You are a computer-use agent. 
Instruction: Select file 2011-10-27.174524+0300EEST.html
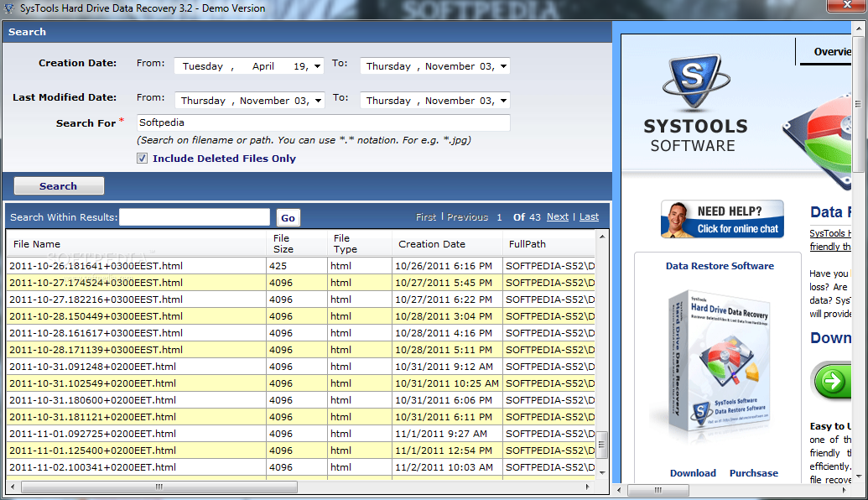(x=96, y=283)
